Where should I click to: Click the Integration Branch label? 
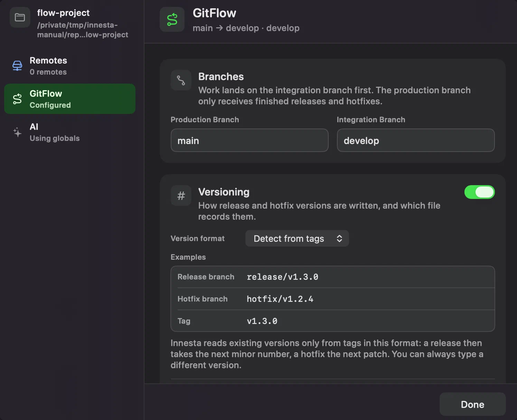coord(371,120)
